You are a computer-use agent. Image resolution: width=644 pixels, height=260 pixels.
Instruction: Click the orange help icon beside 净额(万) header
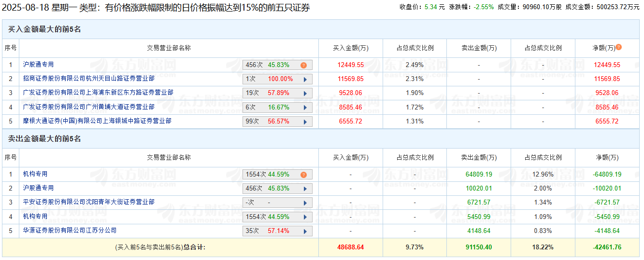tap(618, 47)
